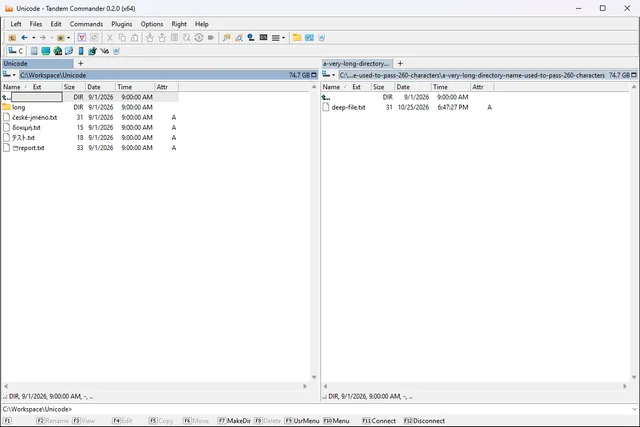Image resolution: width=640 pixels, height=427 pixels.
Task: Open the Left menu
Action: click(16, 24)
